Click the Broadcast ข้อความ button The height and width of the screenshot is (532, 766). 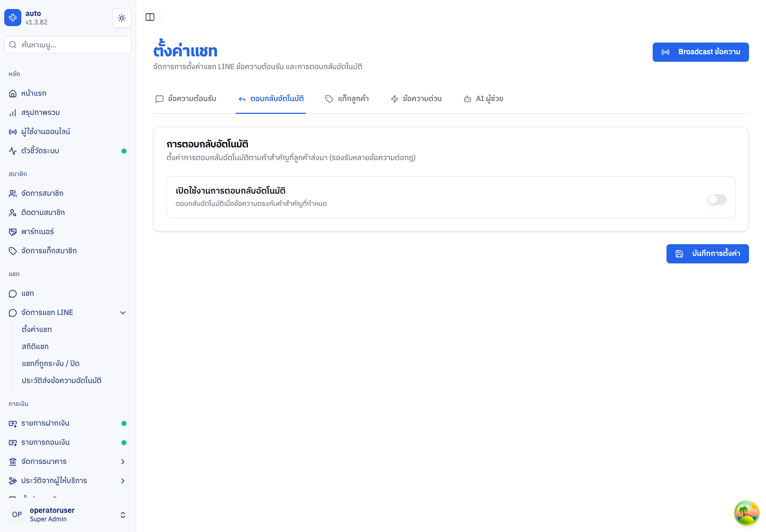tap(701, 52)
